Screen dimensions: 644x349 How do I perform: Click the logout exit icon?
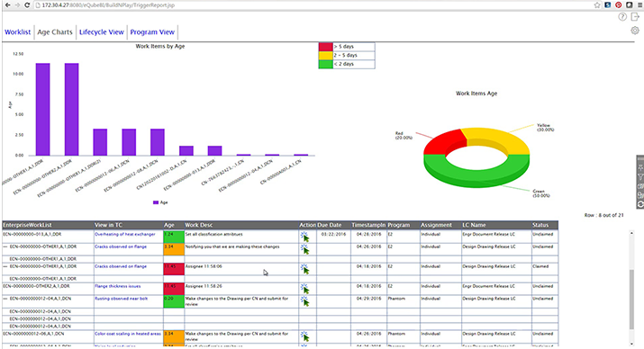coord(635,17)
